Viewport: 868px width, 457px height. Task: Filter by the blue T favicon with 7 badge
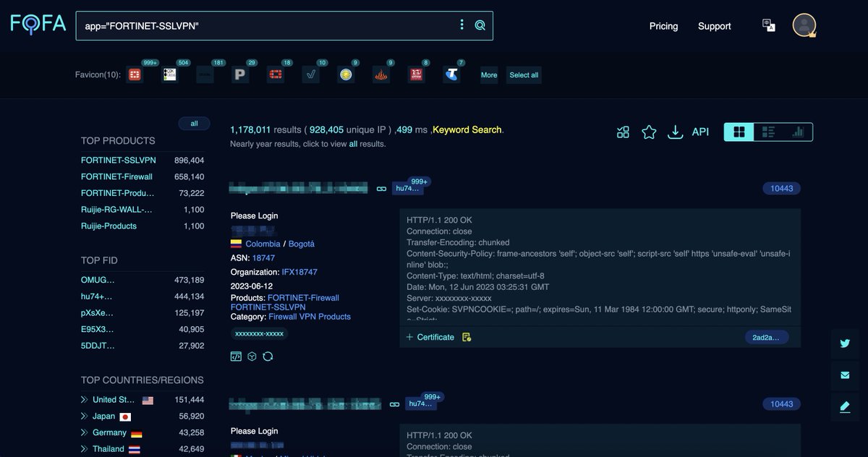tap(452, 74)
